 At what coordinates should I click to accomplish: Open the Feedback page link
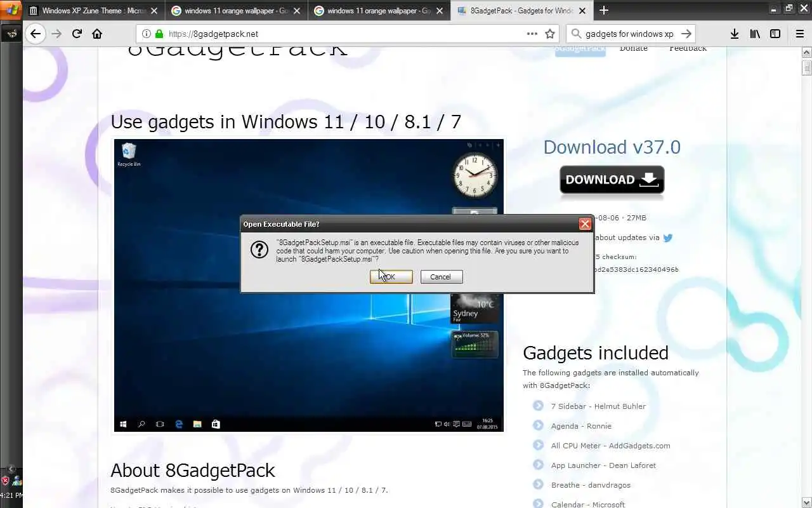(x=688, y=48)
